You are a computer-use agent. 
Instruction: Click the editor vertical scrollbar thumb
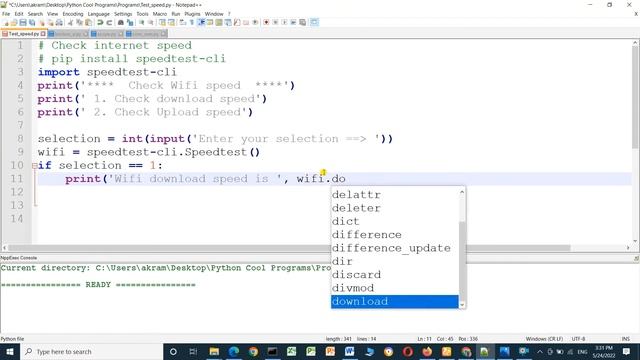pyautogui.click(x=636, y=98)
